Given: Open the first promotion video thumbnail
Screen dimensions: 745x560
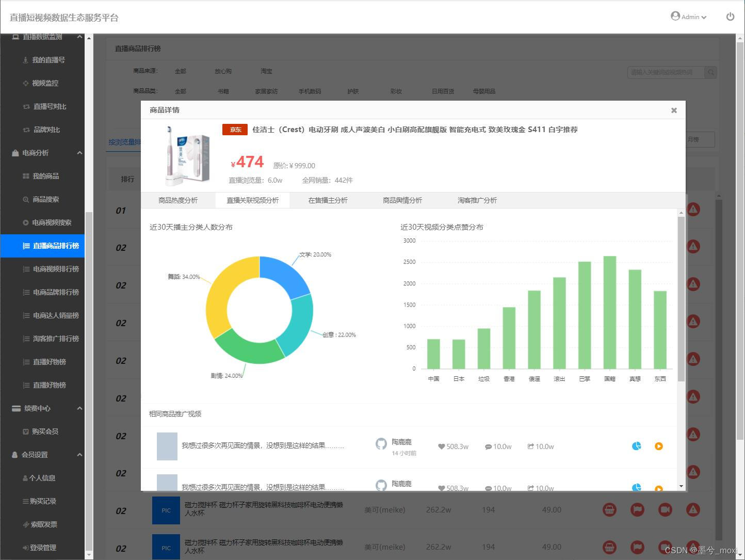Looking at the screenshot, I should 167,446.
